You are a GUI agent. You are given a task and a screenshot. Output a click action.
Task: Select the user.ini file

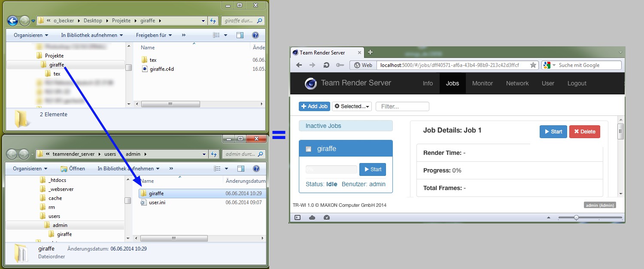coord(153,202)
